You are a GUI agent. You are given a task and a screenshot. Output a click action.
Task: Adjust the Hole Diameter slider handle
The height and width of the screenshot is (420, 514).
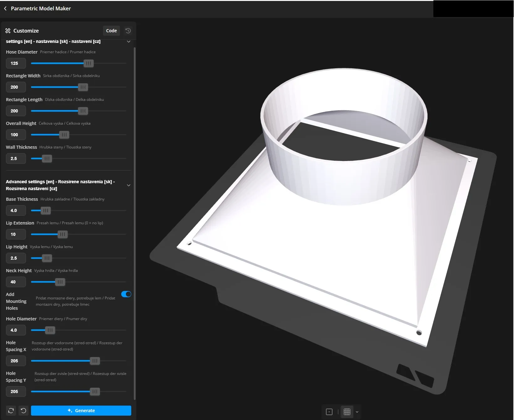point(50,330)
